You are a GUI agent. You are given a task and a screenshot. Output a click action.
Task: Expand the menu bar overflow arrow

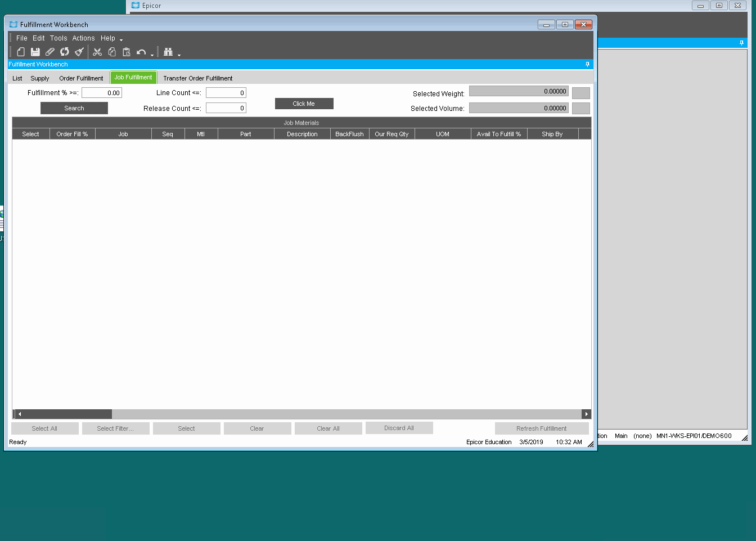coord(121,40)
